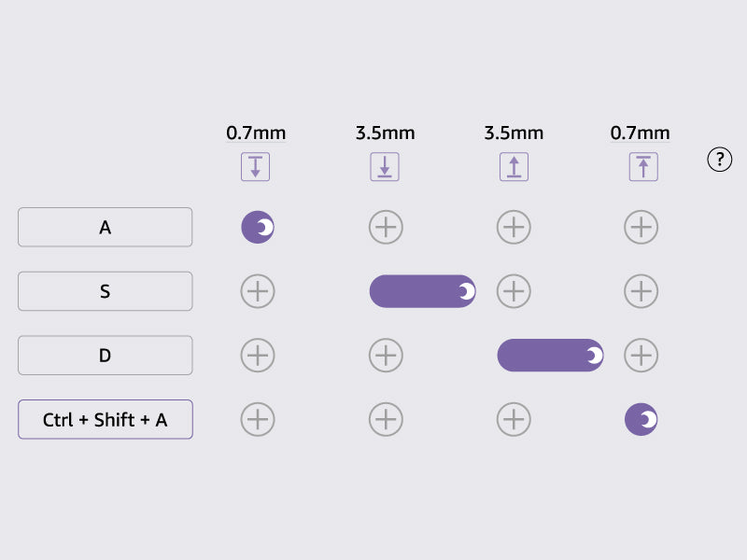
Task: Add action for Ctrl + Shift + A at first 0.7mm
Action: [258, 420]
